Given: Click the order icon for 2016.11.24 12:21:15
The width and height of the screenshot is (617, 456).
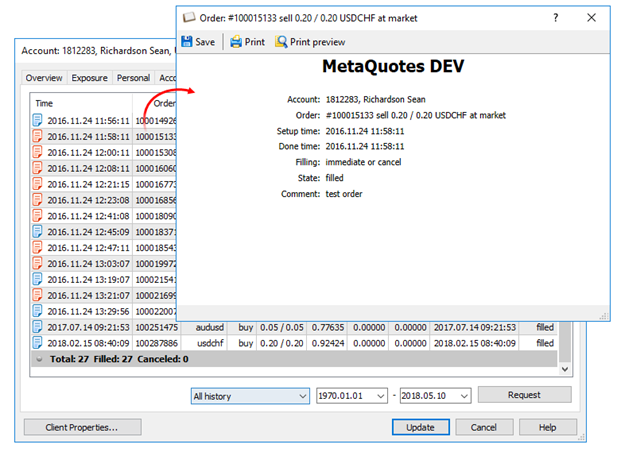Looking at the screenshot, I should (37, 184).
